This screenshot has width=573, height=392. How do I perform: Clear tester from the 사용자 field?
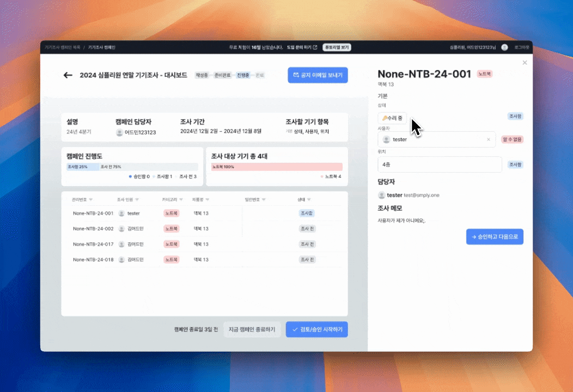(489, 139)
